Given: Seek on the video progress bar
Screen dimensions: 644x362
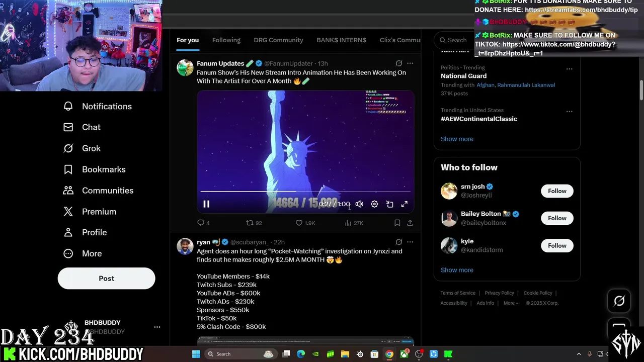Looking at the screenshot, I should [305, 192].
